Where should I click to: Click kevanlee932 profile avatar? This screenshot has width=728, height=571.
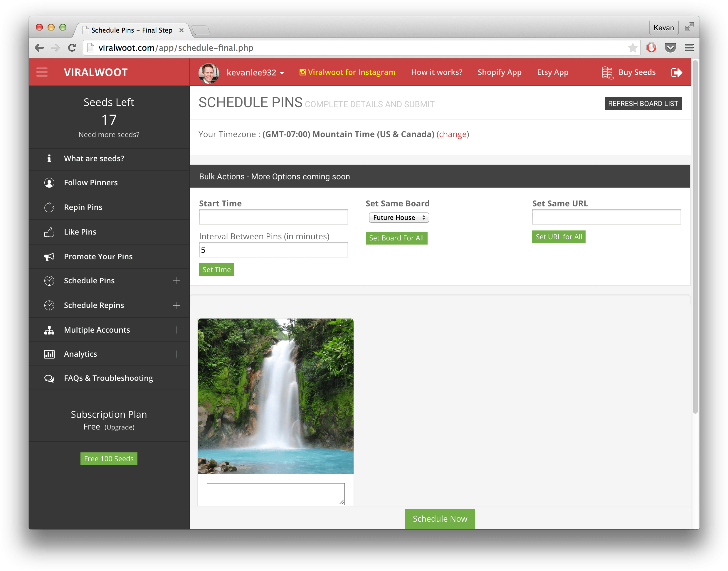[x=209, y=73]
